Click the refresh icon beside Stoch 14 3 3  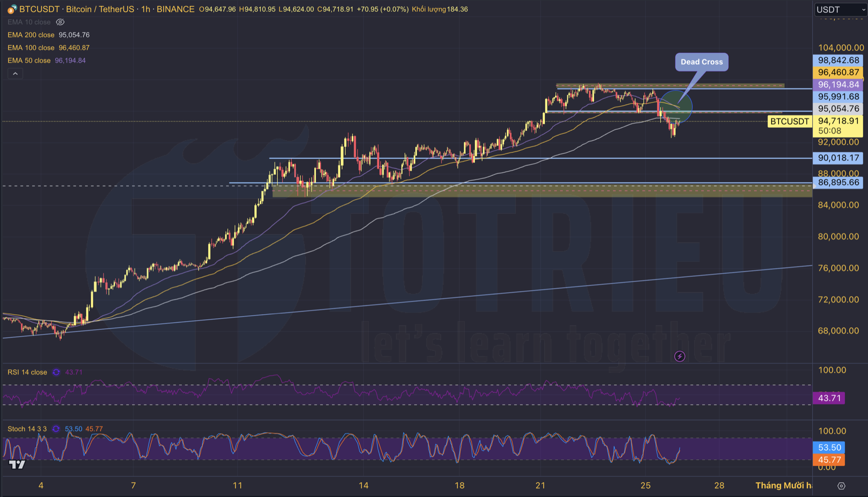click(56, 429)
